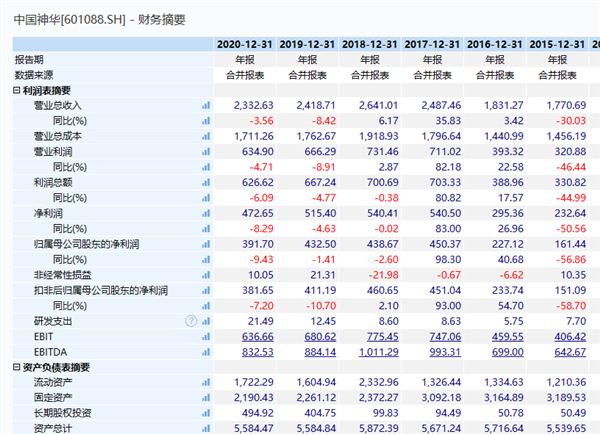Show chart for 利润总额 row

(206, 182)
